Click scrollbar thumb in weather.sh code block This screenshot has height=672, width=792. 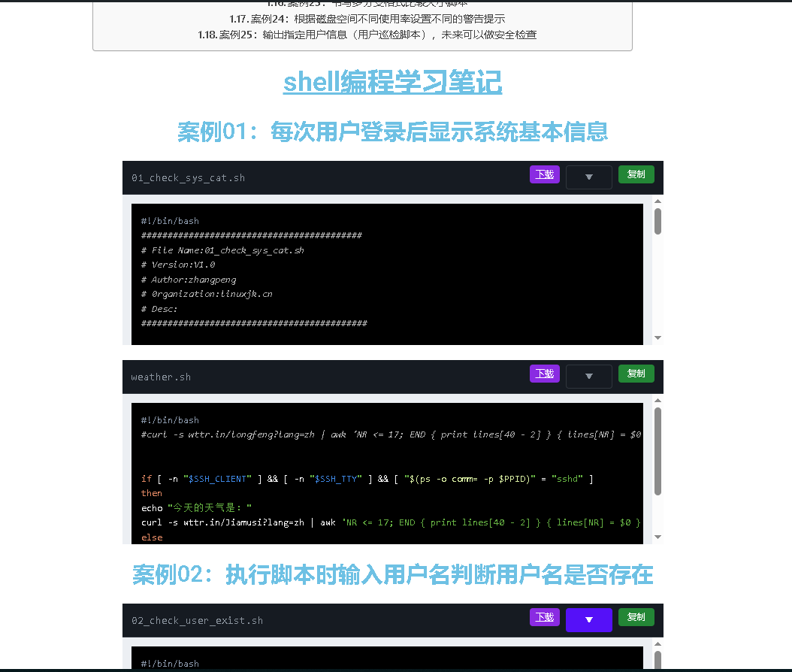(x=658, y=451)
